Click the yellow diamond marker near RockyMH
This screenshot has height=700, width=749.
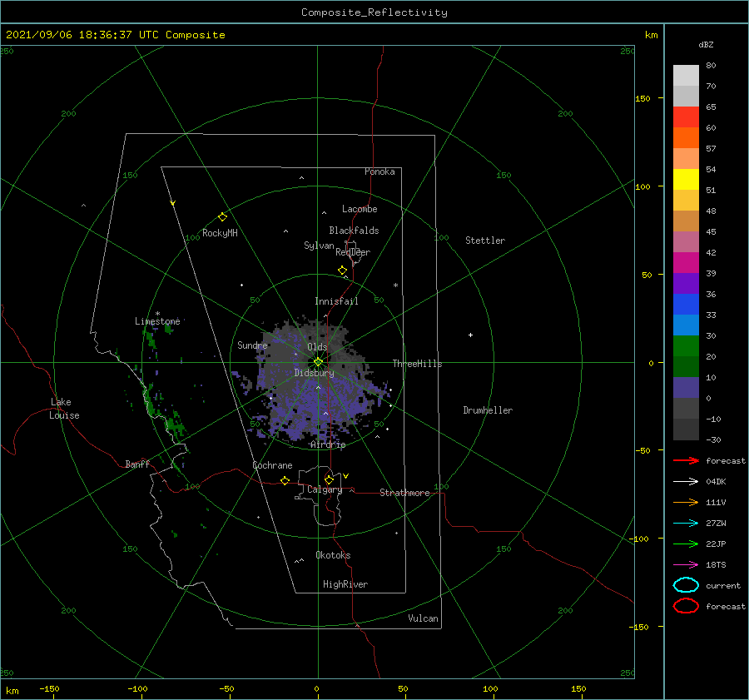(222, 217)
